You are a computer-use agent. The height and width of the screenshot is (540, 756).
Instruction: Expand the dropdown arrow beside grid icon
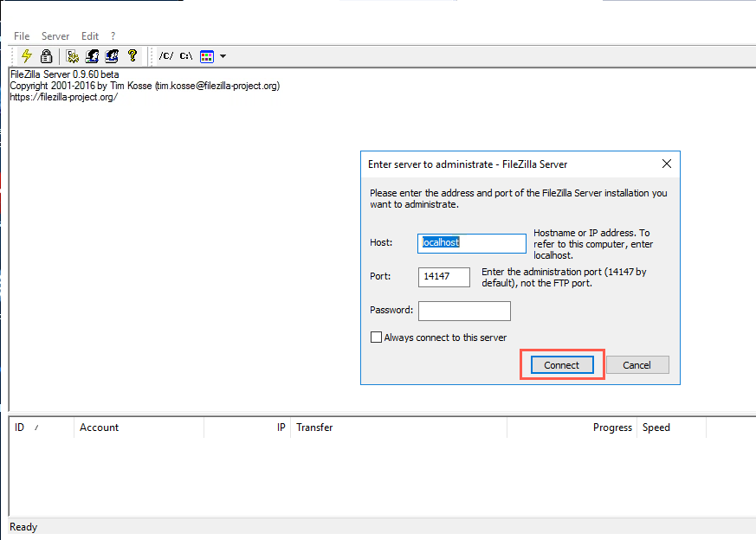[223, 56]
